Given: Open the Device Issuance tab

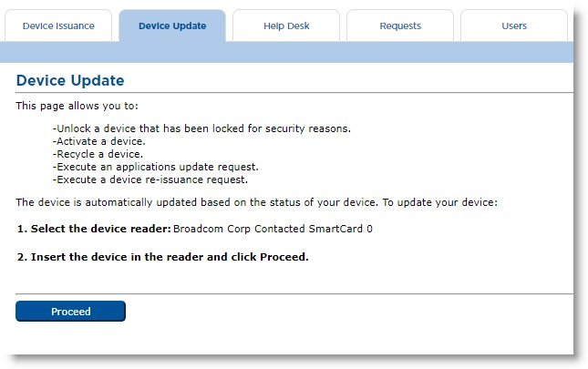Looking at the screenshot, I should click(58, 26).
